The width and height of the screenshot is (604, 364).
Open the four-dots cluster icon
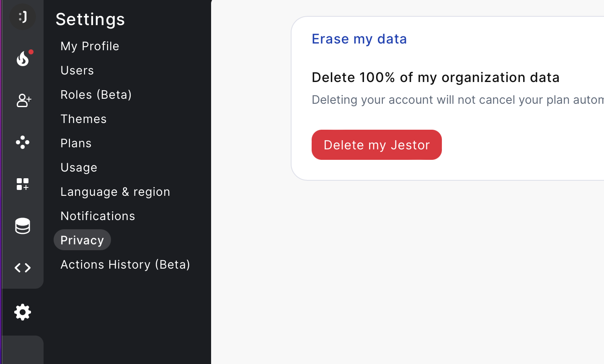tap(23, 142)
